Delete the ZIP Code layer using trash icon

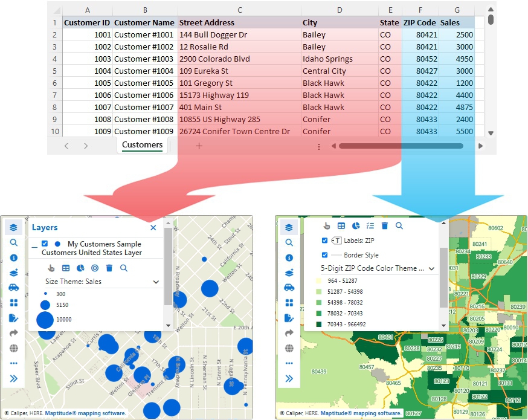384,226
